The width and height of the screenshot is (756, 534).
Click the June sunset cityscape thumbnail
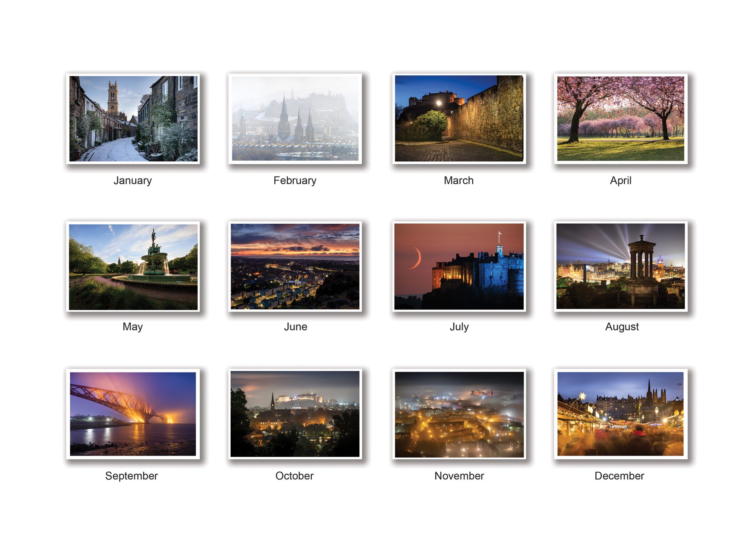pyautogui.click(x=295, y=266)
